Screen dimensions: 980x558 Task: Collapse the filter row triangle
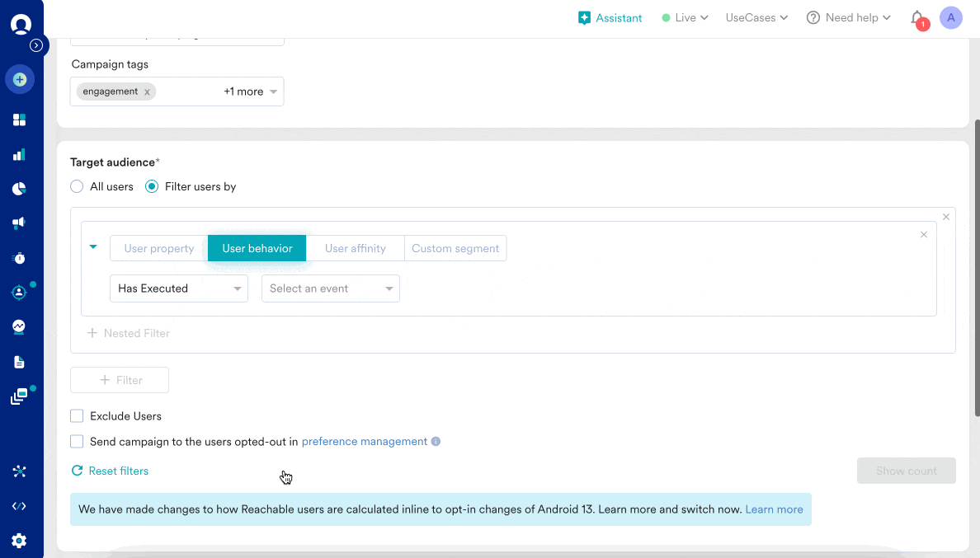click(x=93, y=247)
